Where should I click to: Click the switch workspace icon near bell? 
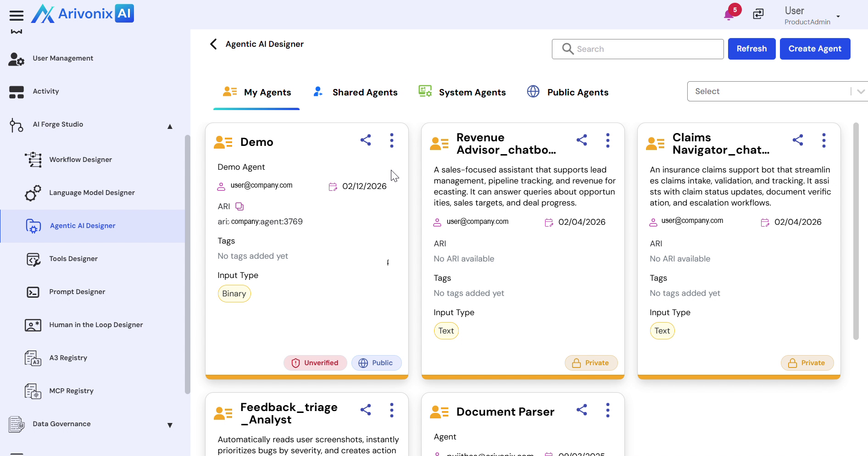(x=758, y=14)
